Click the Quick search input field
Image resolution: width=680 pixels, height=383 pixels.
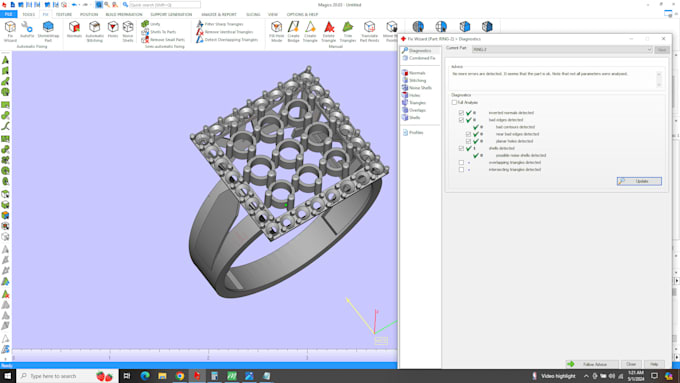coord(165,5)
